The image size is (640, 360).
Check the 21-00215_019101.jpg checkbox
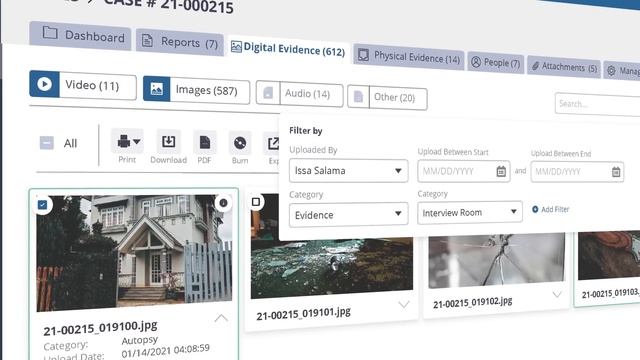(x=256, y=202)
